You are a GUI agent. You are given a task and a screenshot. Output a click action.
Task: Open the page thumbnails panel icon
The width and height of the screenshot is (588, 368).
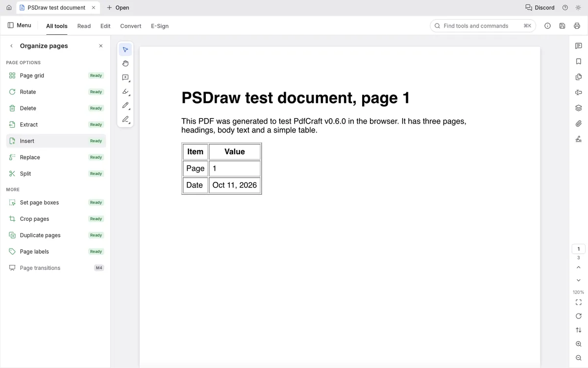(x=579, y=77)
